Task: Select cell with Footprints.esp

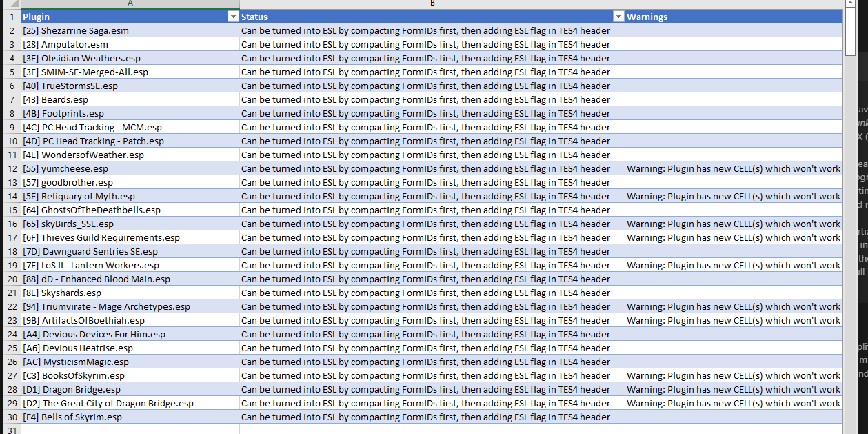Action: tap(130, 113)
